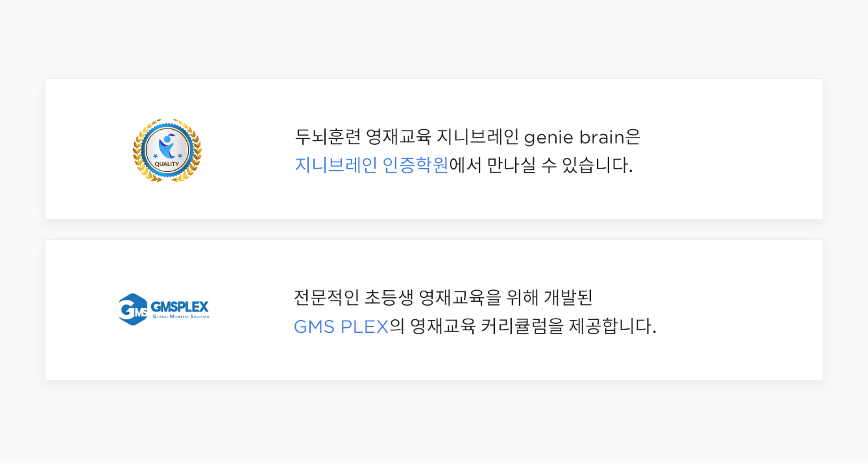Click the 'genie brain' text
868x464 pixels.
(573, 137)
